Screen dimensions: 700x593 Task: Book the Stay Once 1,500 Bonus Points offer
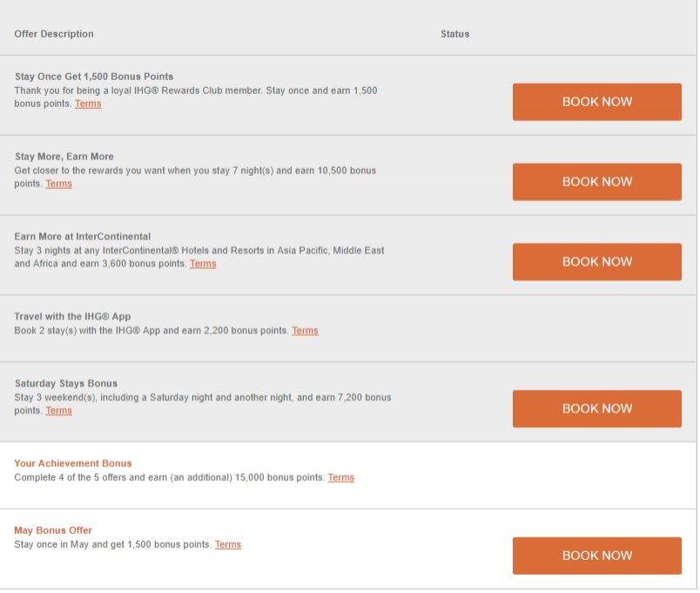[x=597, y=102]
